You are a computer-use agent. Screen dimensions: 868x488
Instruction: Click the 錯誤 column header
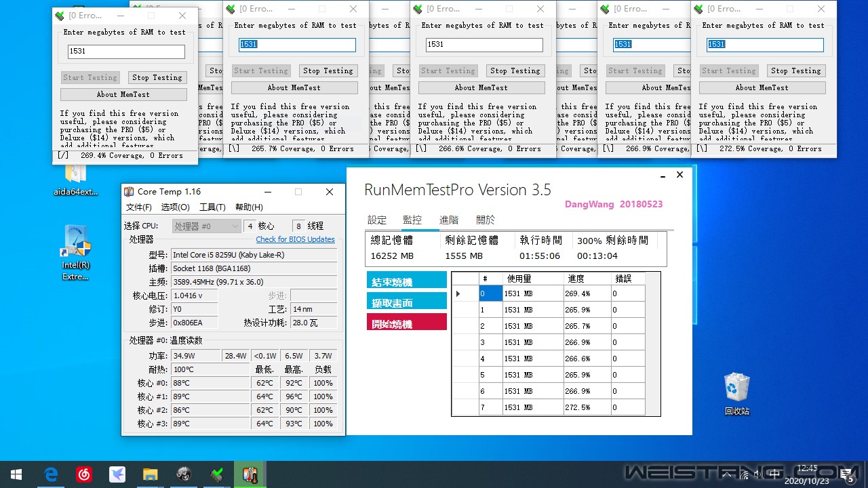[628, 279]
